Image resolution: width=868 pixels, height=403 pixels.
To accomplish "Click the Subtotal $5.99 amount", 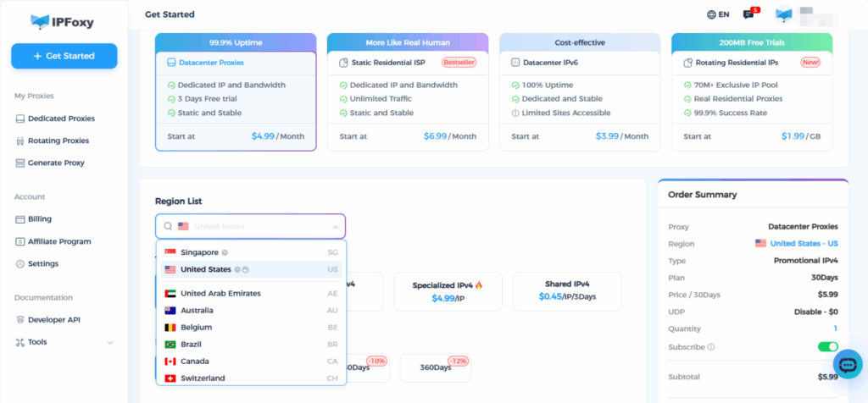I will 827,377.
